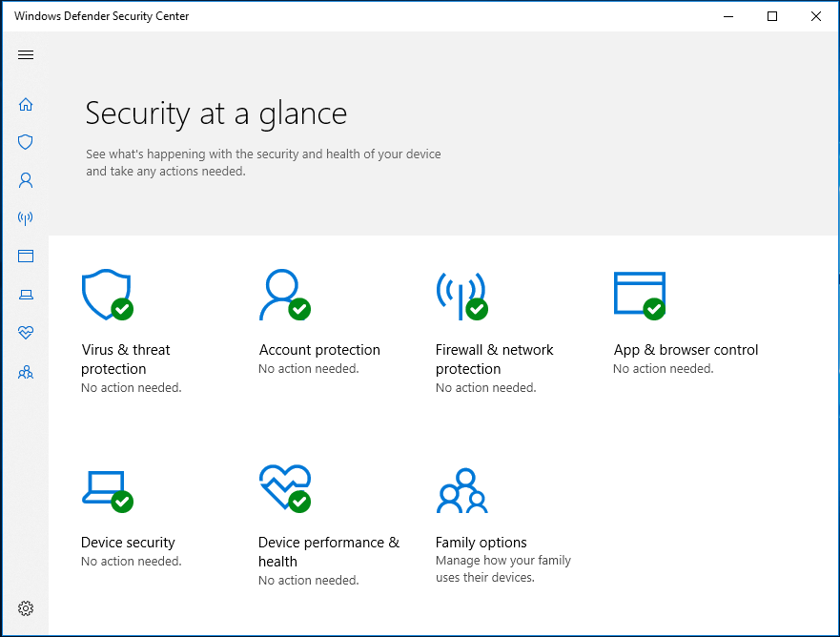Open Virus & threat protection title
The height and width of the screenshot is (637, 840).
tap(126, 360)
